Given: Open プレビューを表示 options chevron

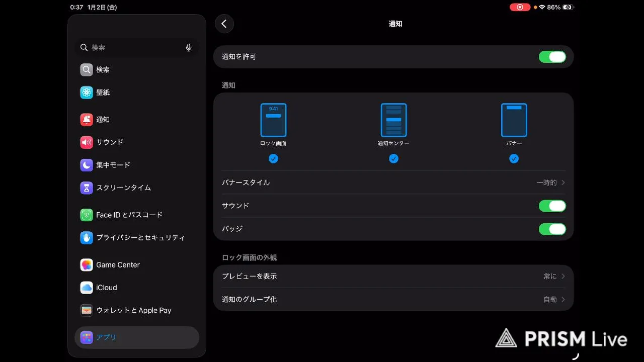Looking at the screenshot, I should (563, 276).
